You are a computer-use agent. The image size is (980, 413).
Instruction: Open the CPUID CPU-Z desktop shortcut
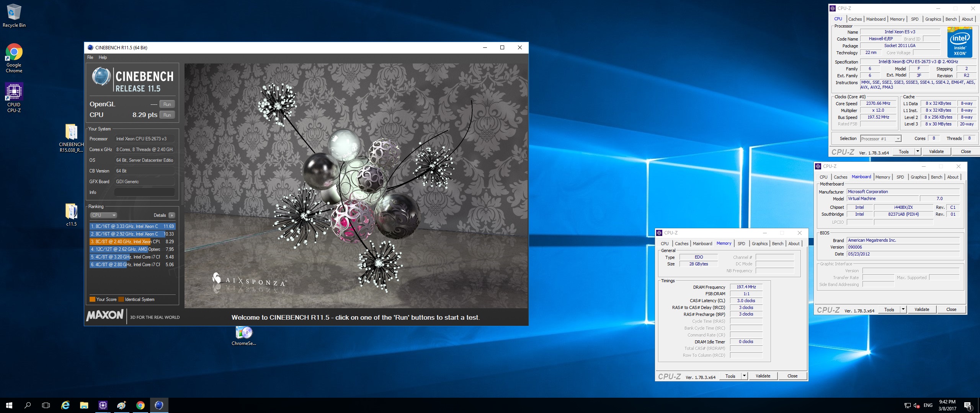click(x=14, y=98)
